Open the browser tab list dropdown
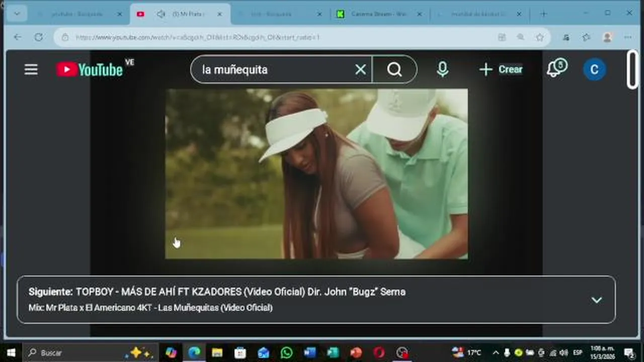644x362 pixels. tap(17, 14)
